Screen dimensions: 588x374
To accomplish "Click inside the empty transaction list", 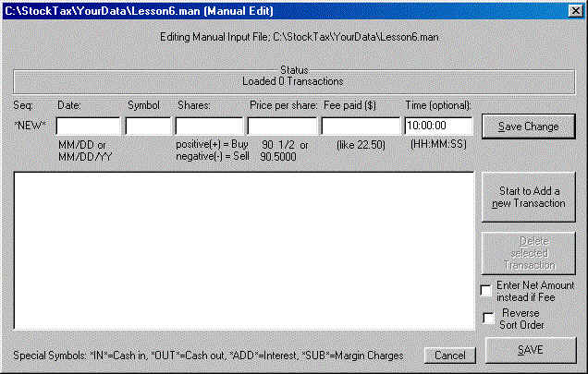I will point(244,249).
